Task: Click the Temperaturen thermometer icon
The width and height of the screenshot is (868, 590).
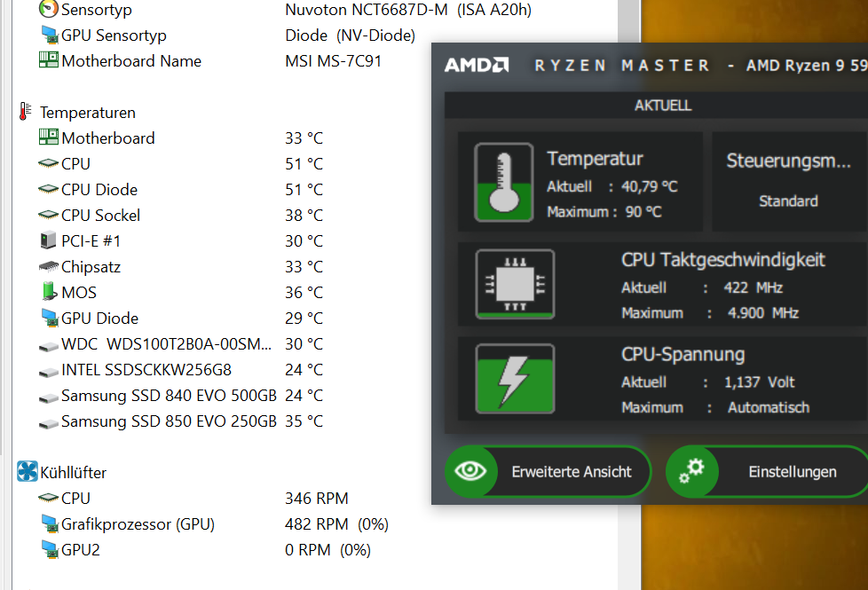Action: pyautogui.click(x=25, y=112)
